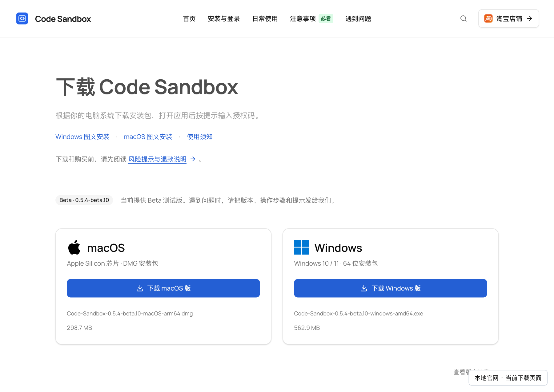Screen dimensions: 554x392
Task: Open the search magnifier icon
Action: [x=464, y=18]
